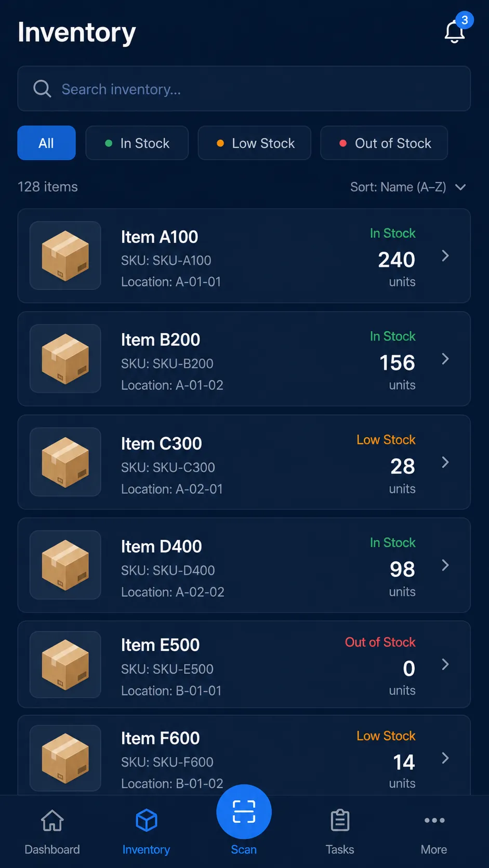Tap the search magnifier icon
The image size is (489, 868).
(42, 89)
